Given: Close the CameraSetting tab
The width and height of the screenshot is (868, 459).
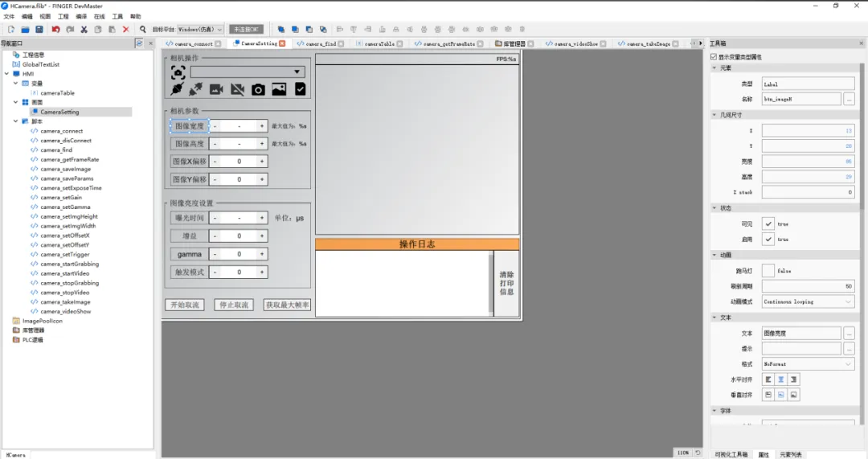Looking at the screenshot, I should coord(282,43).
